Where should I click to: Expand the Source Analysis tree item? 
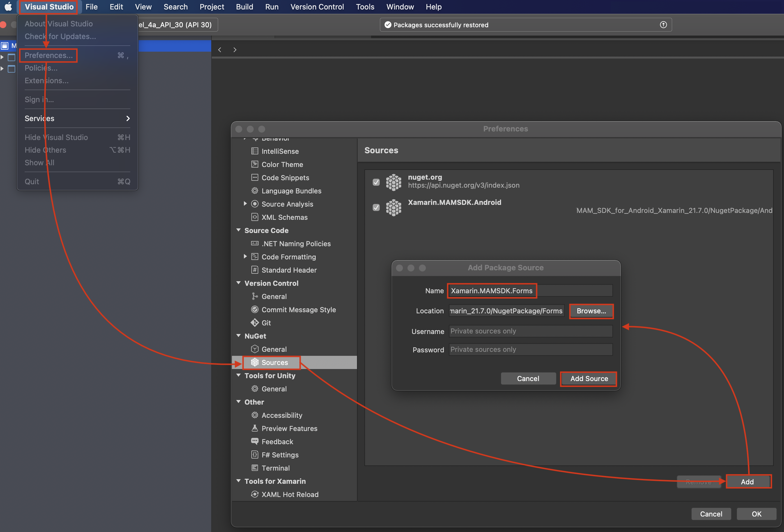click(245, 204)
